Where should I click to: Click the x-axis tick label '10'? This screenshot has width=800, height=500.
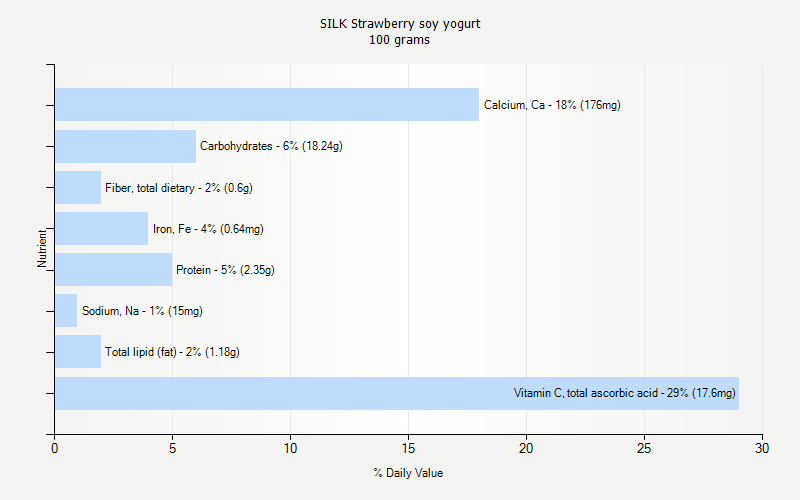click(290, 448)
